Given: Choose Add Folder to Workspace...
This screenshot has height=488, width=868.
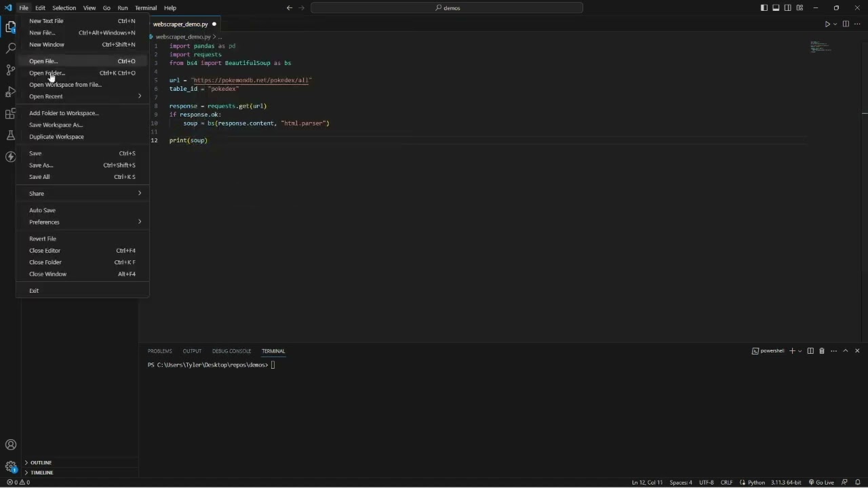Looking at the screenshot, I should click(82, 113).
